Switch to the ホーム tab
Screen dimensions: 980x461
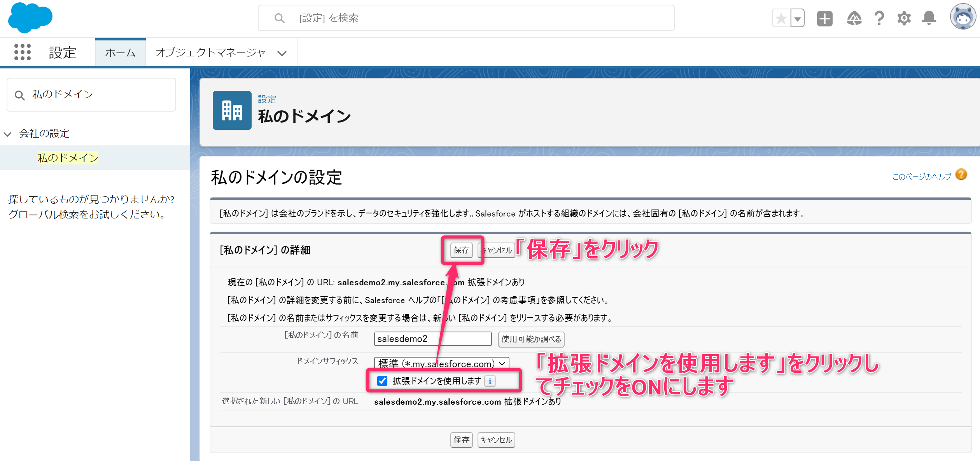120,52
